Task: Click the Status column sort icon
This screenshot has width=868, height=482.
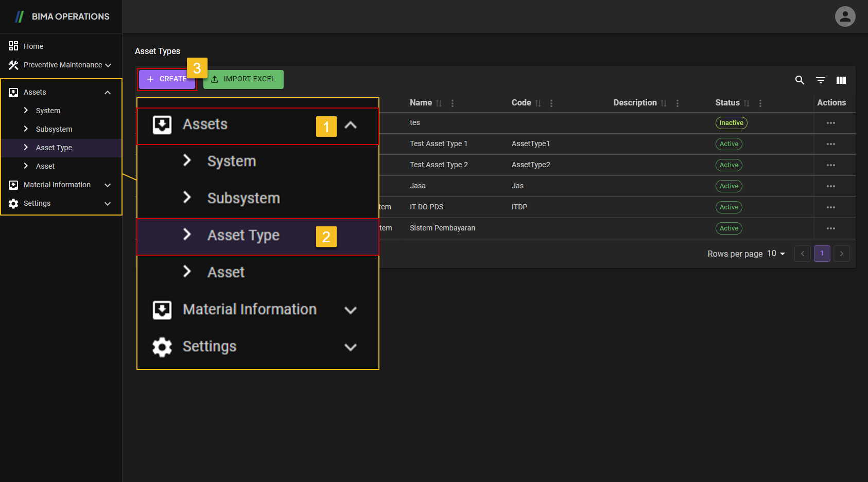Action: coord(747,103)
